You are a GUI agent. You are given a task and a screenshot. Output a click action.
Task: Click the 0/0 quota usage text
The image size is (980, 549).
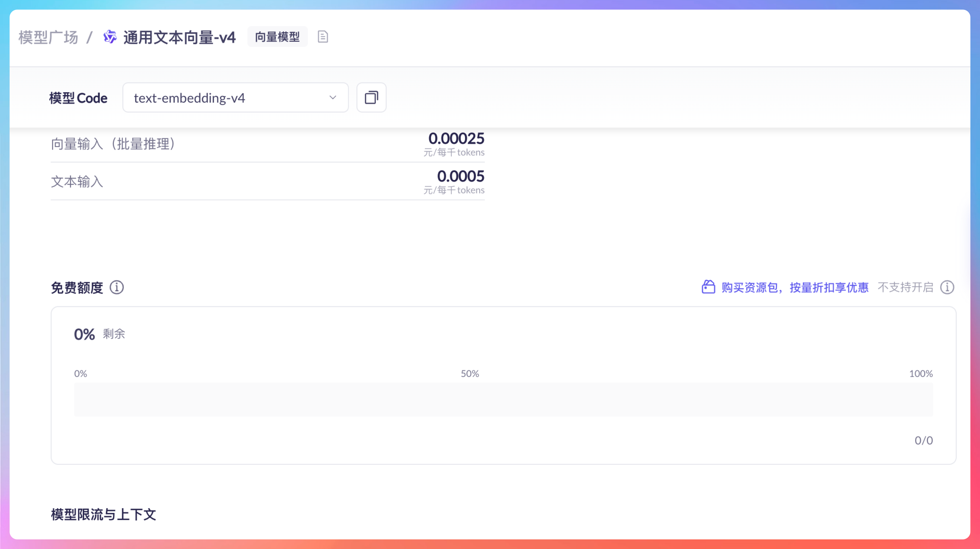click(x=923, y=441)
